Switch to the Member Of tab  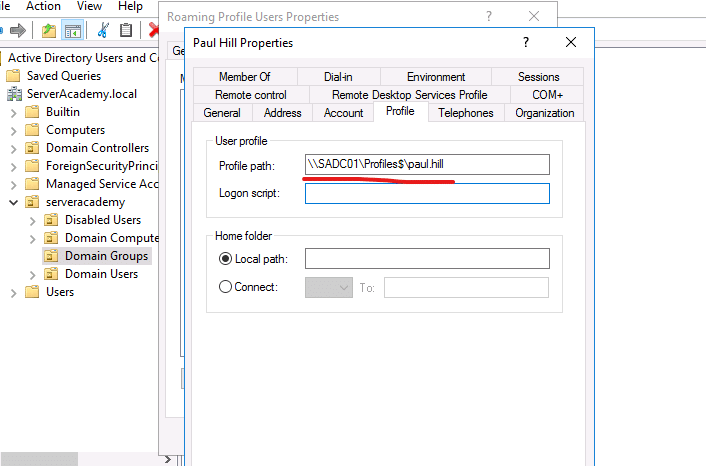[x=244, y=77]
